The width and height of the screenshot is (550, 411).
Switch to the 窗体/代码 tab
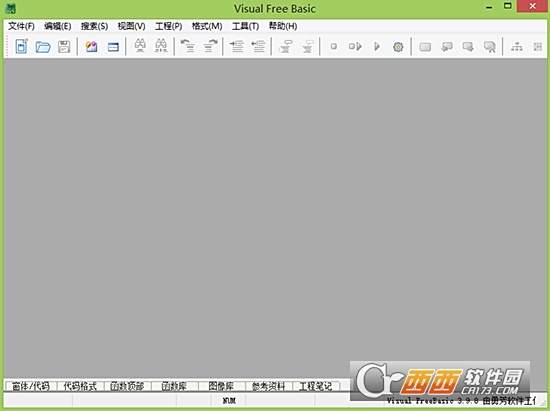pyautogui.click(x=31, y=386)
